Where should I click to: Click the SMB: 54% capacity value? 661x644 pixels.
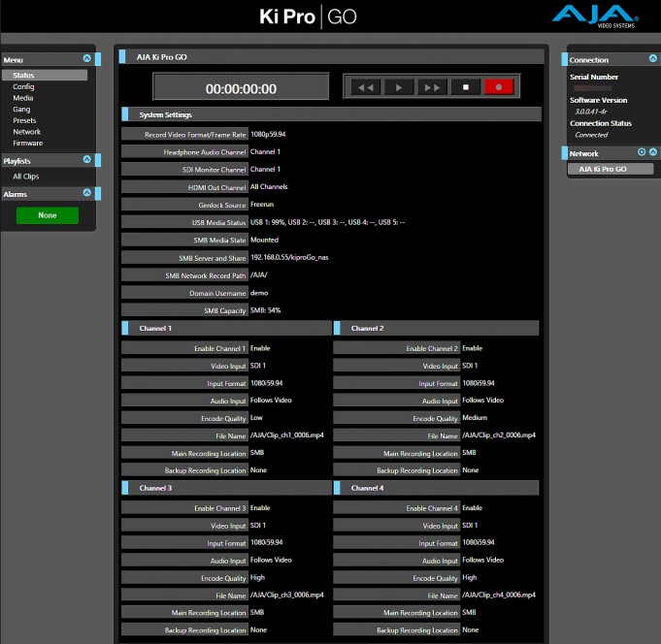265,310
